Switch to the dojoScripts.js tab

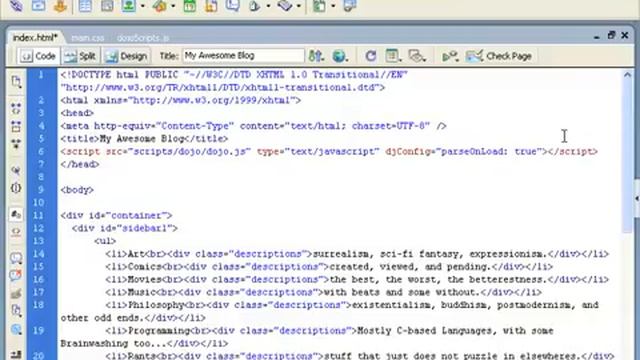coord(143,38)
